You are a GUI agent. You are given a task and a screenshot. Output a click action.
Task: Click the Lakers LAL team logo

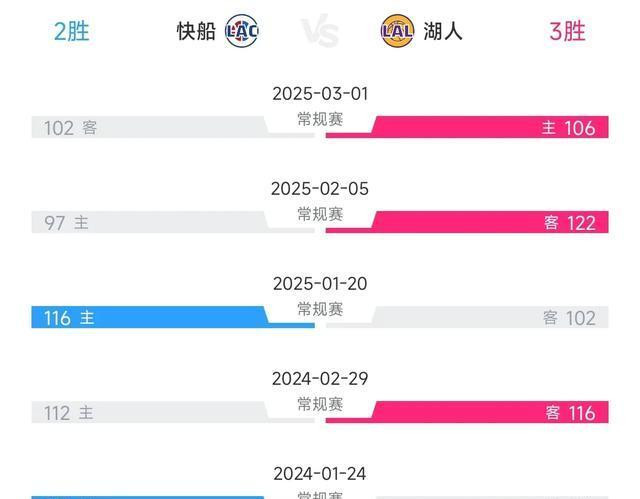click(x=397, y=31)
